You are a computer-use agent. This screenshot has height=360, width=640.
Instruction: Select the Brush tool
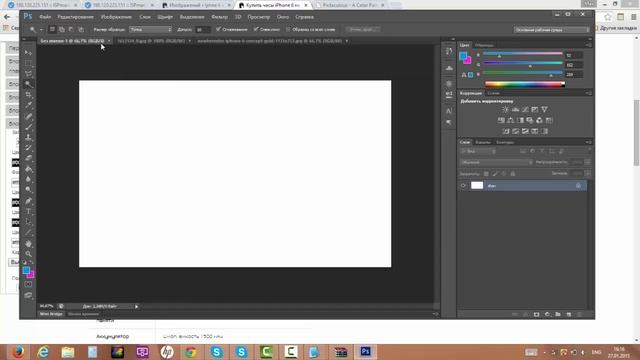tap(28, 127)
